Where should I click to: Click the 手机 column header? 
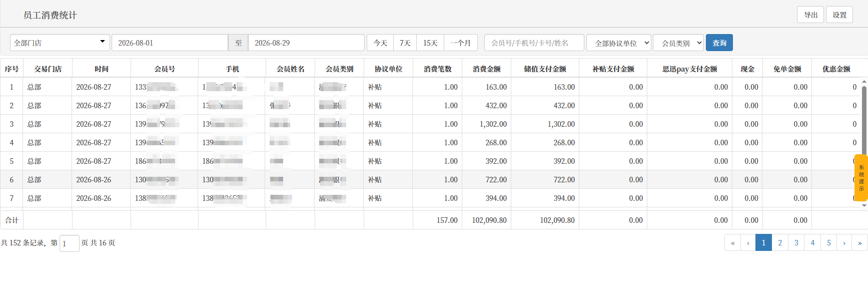click(232, 69)
